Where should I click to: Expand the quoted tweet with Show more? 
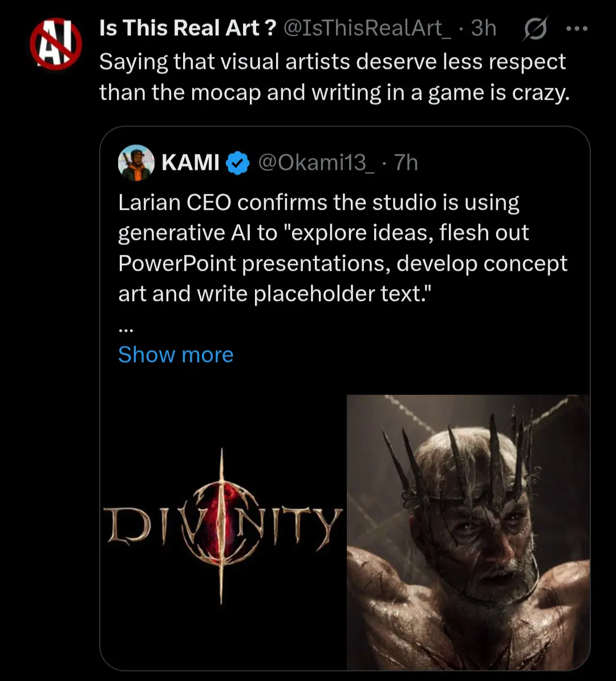176,355
